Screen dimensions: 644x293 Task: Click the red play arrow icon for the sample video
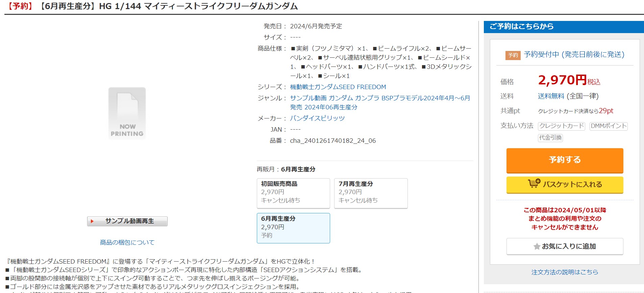(92, 221)
